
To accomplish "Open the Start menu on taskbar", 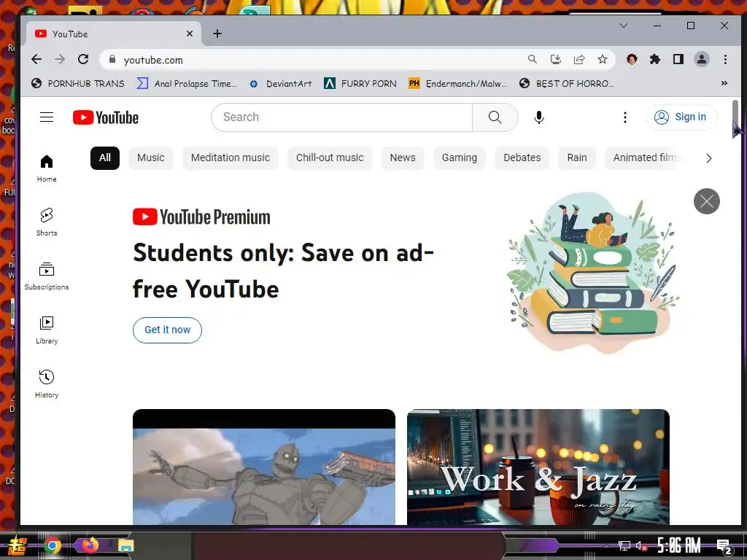I will 18,545.
